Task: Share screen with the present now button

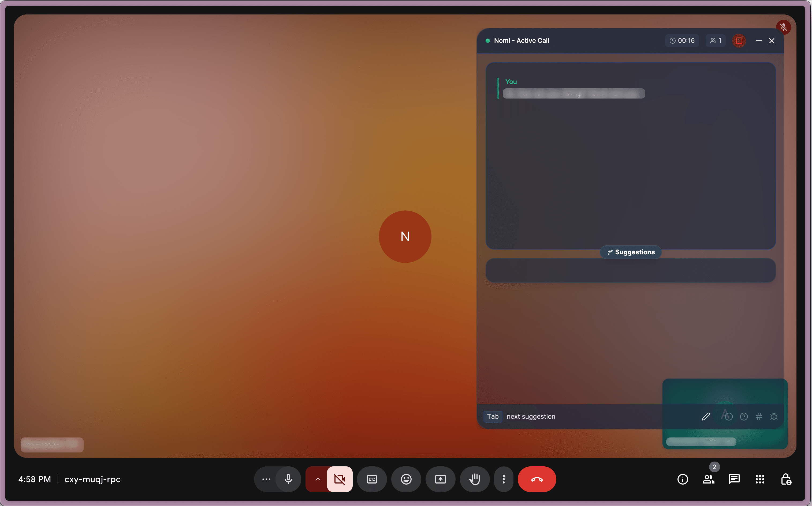Action: point(440,479)
